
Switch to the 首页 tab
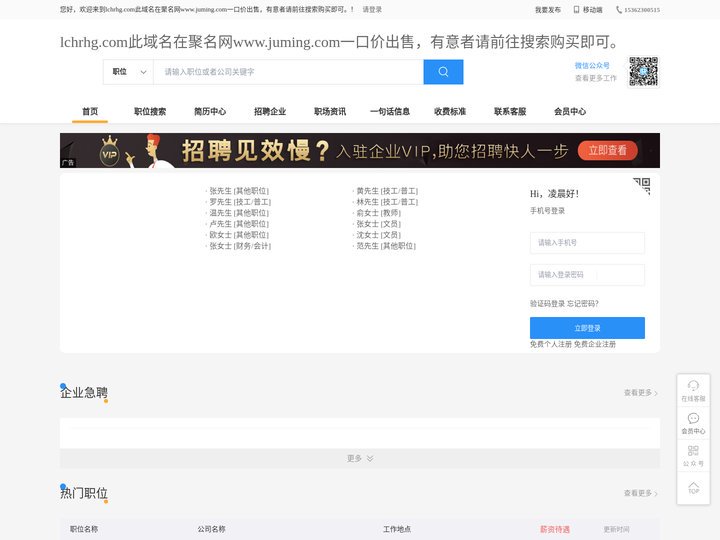(x=90, y=111)
